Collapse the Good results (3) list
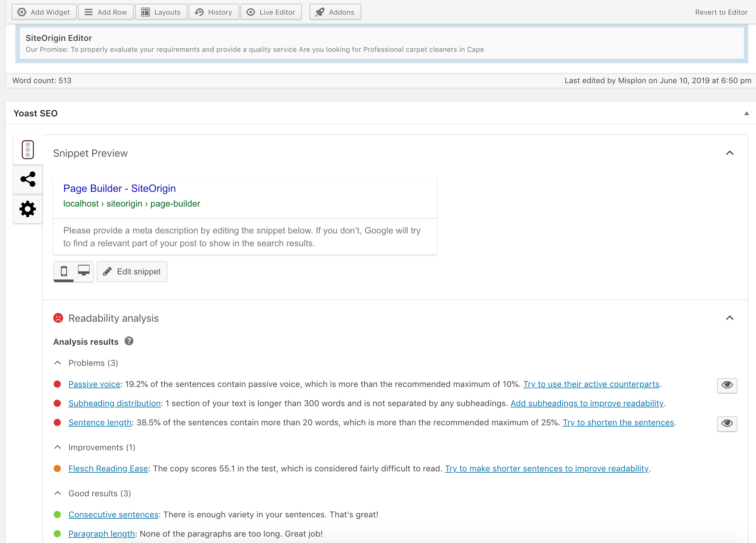 coord(58,493)
